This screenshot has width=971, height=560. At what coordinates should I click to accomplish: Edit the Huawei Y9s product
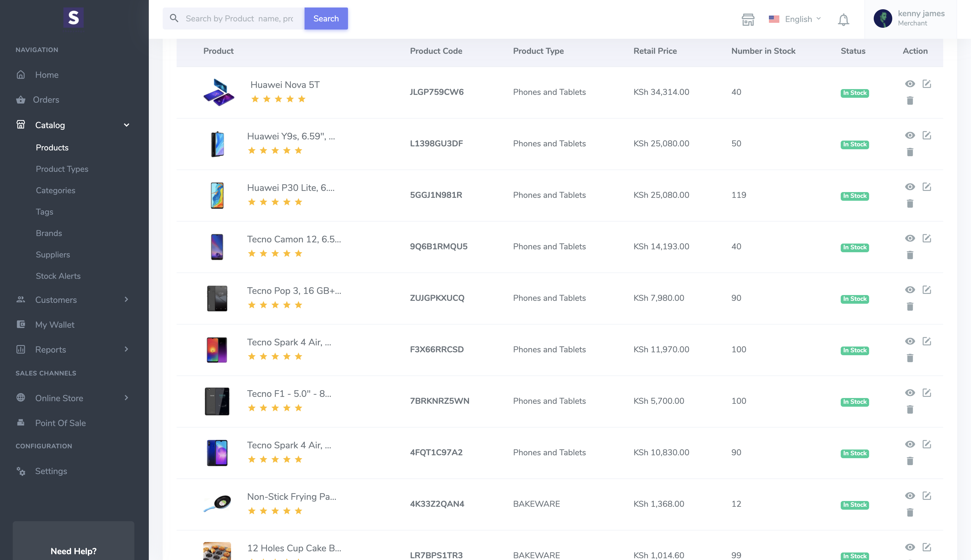[x=927, y=135]
